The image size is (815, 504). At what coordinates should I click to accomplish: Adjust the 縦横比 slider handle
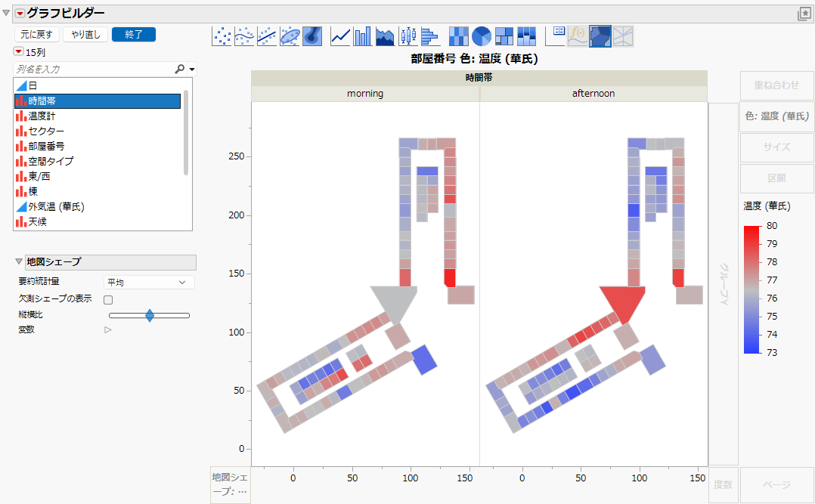(150, 315)
